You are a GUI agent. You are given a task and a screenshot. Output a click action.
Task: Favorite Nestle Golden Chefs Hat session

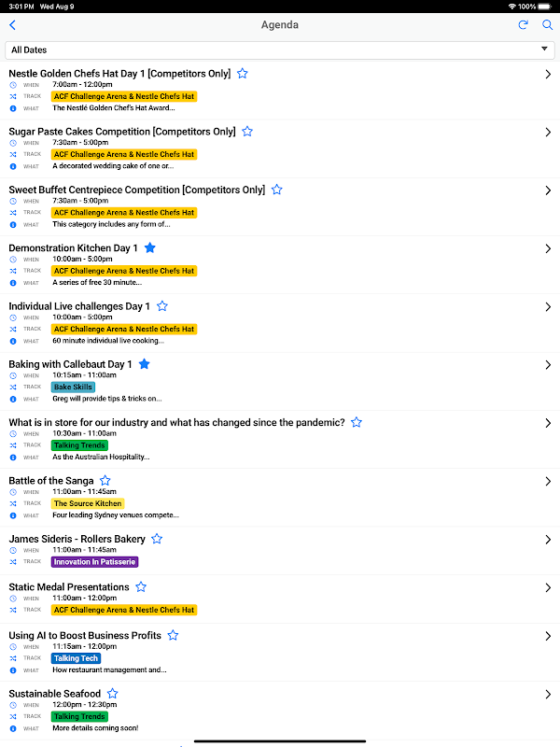click(243, 73)
